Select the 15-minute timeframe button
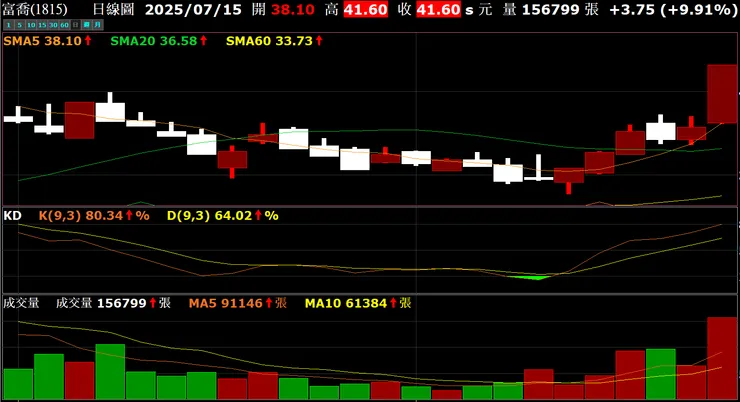The height and width of the screenshot is (402, 740). [x=42, y=25]
